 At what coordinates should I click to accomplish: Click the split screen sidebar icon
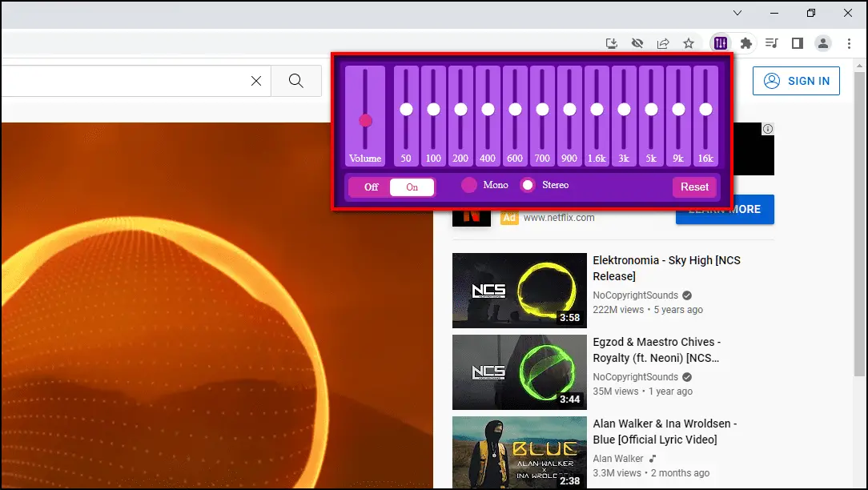coord(797,43)
